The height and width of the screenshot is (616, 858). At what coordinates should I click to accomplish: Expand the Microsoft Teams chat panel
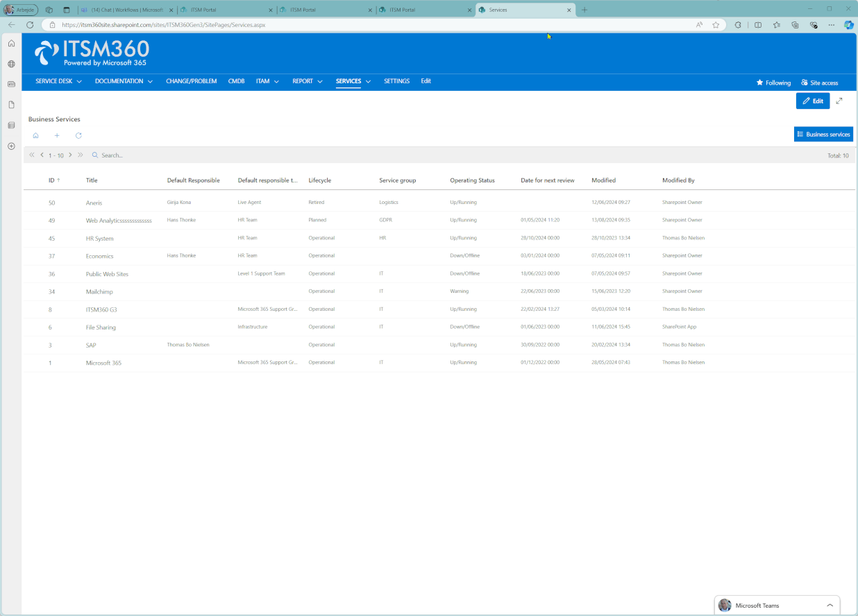coord(830,605)
